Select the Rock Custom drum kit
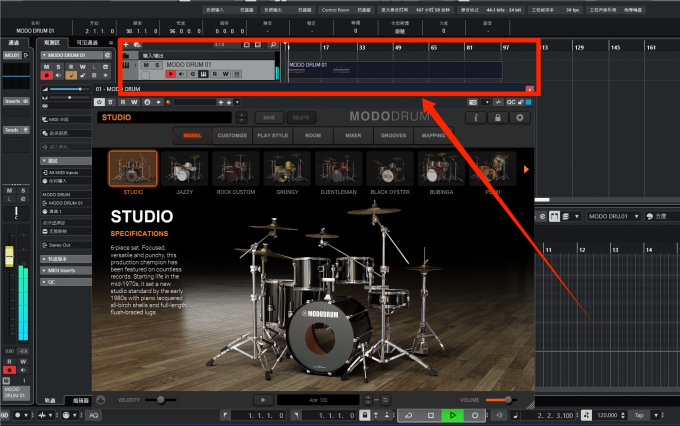Screen dimensions: 680x426 235,168
